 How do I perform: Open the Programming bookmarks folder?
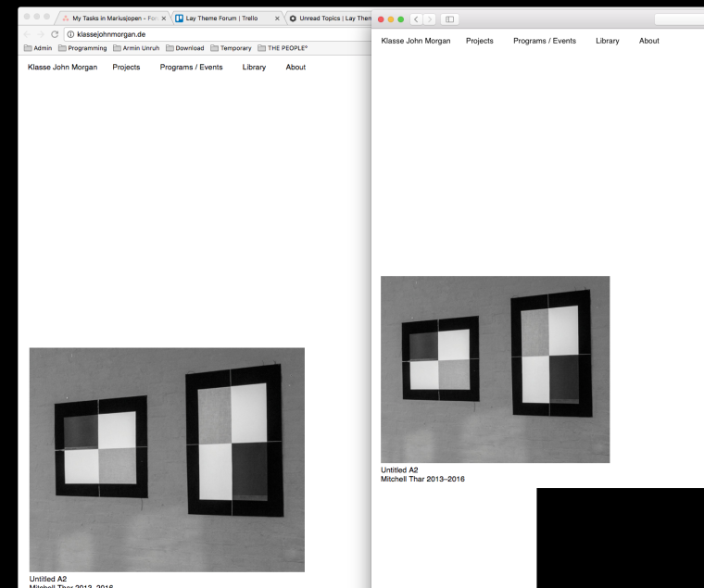pos(82,48)
